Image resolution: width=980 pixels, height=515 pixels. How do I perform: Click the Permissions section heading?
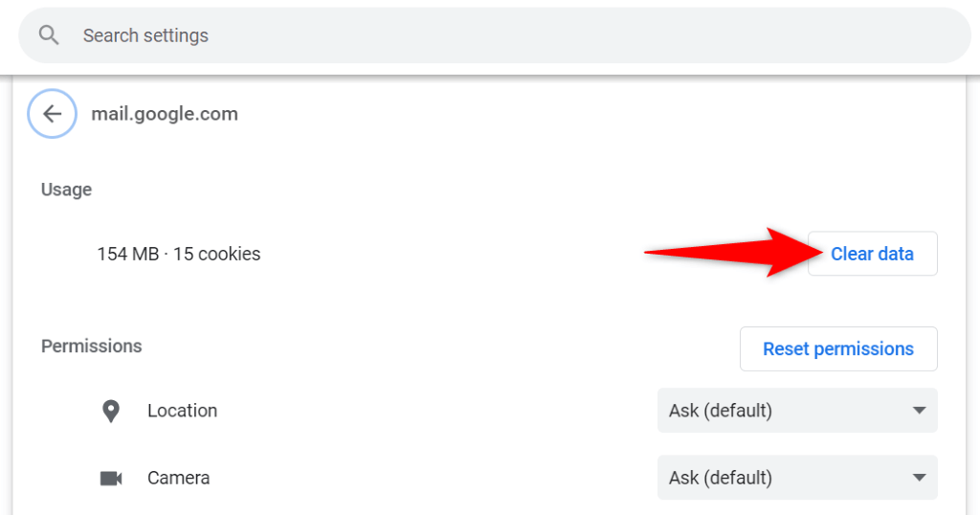(91, 346)
